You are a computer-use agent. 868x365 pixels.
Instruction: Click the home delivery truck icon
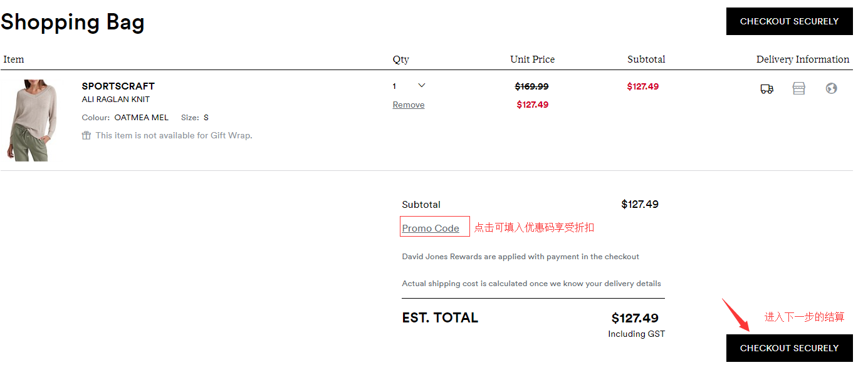tap(766, 89)
